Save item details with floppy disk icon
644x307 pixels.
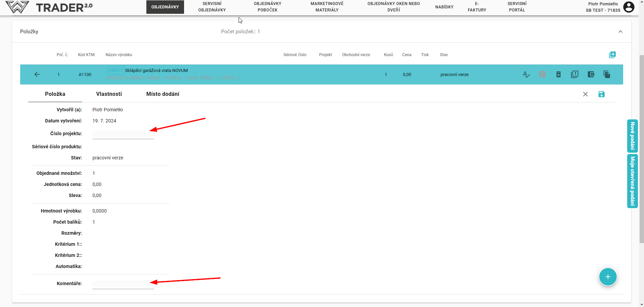point(602,94)
